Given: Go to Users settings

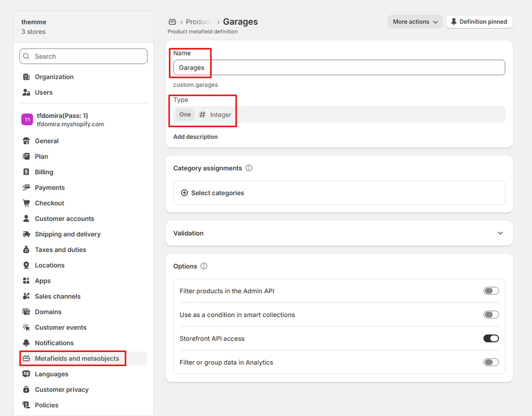Looking at the screenshot, I should tap(83, 92).
